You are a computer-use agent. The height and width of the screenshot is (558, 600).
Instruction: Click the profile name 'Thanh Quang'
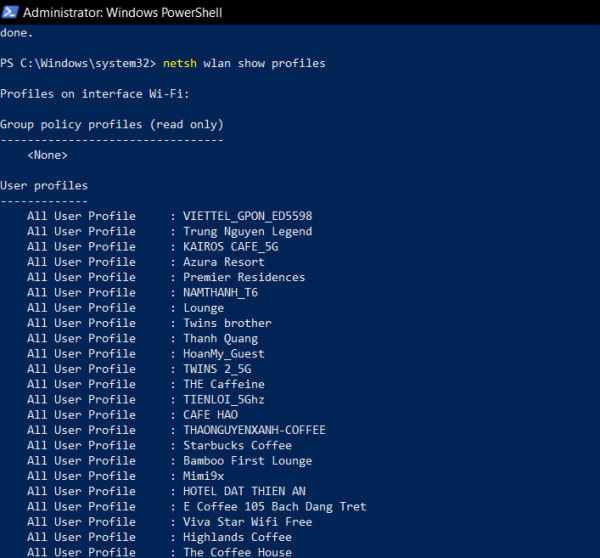click(220, 339)
